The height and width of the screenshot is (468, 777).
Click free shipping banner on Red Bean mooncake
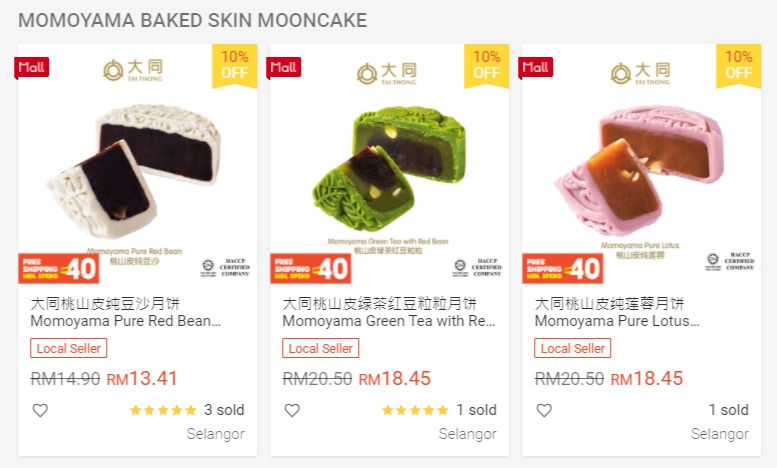(x=59, y=268)
